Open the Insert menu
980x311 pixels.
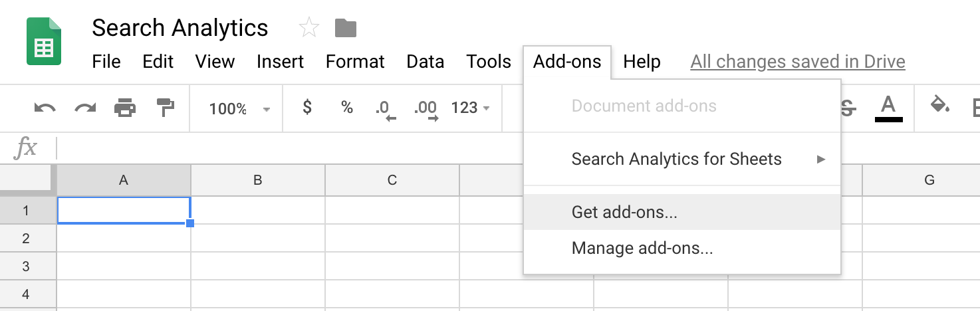point(280,62)
